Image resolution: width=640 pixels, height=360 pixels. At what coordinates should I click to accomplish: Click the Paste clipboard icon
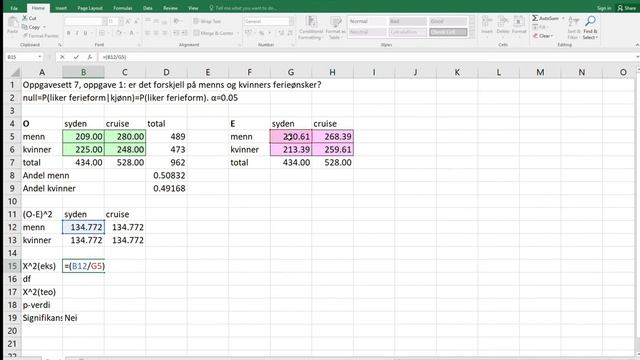pyautogui.click(x=13, y=22)
